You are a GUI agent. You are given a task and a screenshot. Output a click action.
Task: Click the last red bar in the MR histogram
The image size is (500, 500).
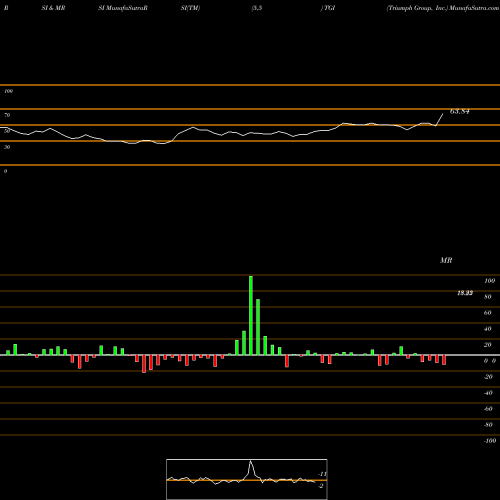click(x=444, y=360)
